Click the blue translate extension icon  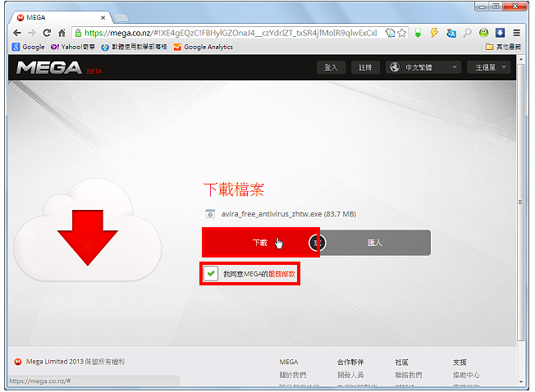click(451, 33)
